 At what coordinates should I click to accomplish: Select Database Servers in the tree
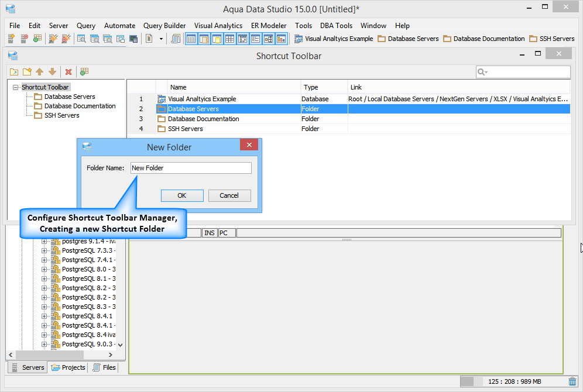(70, 97)
